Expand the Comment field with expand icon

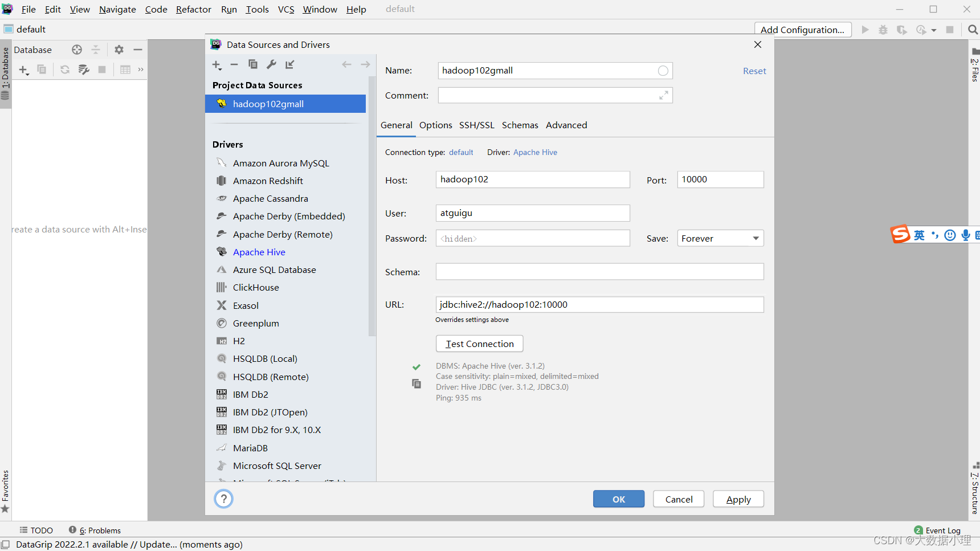point(664,95)
